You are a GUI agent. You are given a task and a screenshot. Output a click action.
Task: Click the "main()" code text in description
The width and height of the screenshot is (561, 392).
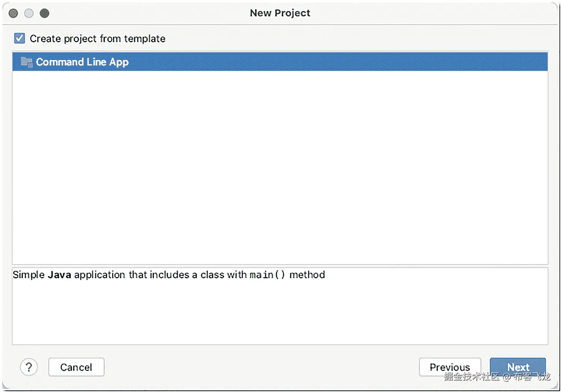coord(267,275)
